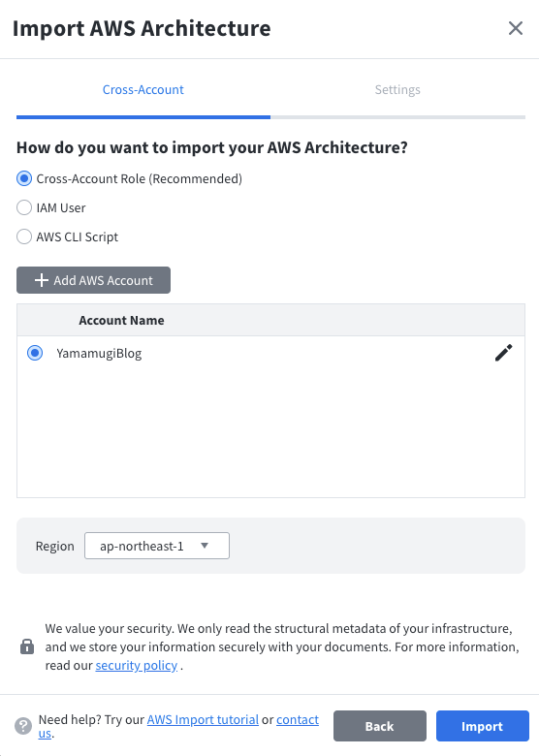Select the YamamugiBlog account radio button

tap(35, 353)
